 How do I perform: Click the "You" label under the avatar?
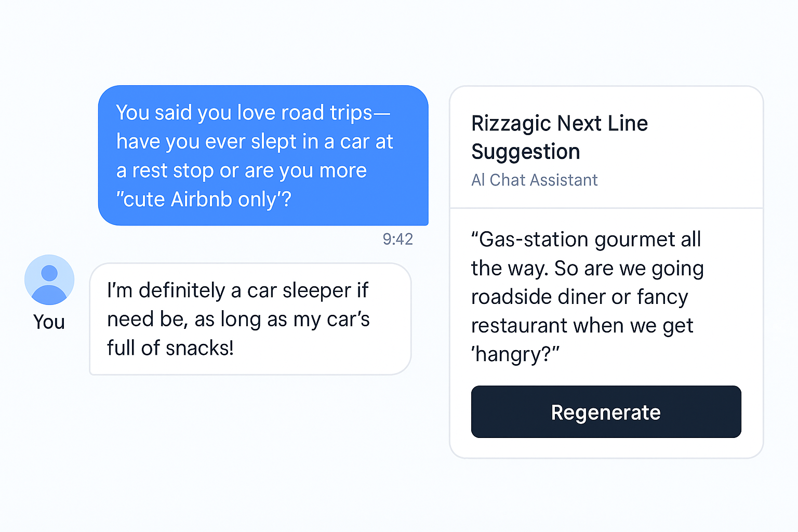coord(49,322)
